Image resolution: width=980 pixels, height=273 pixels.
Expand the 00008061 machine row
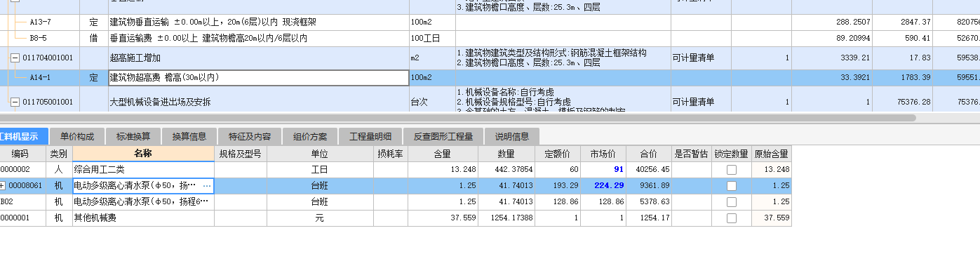(x=3, y=186)
